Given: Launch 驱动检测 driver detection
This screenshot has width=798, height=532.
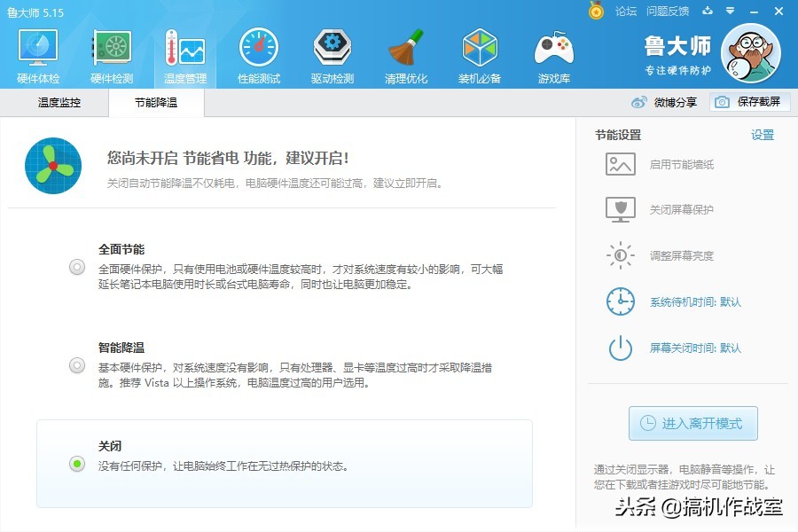Looking at the screenshot, I should click(332, 53).
